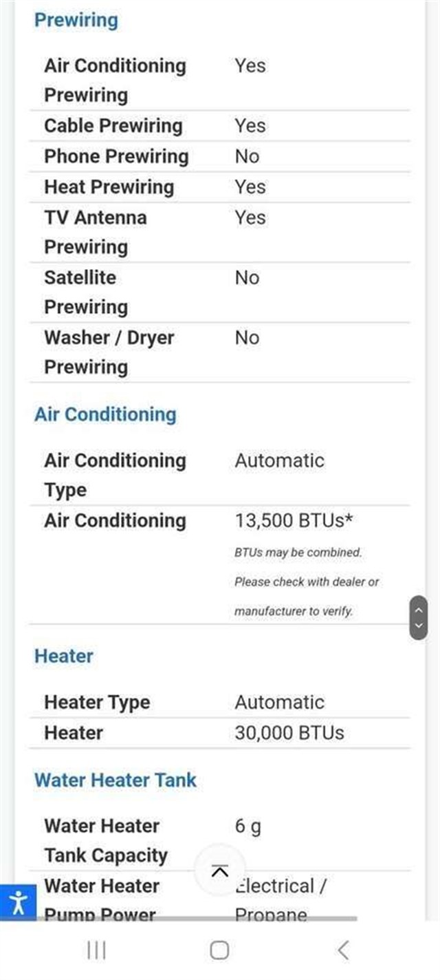Tap the Phone Prewiring row label
Screen dimensions: 440x980
[x=116, y=156]
